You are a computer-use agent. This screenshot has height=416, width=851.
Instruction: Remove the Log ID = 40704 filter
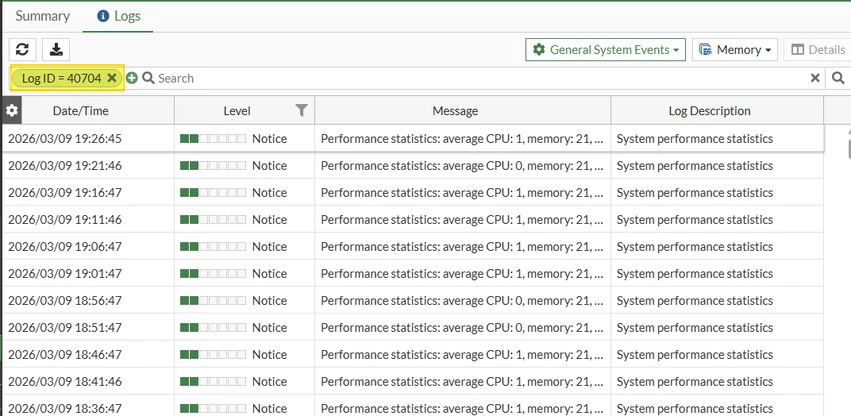(x=112, y=78)
